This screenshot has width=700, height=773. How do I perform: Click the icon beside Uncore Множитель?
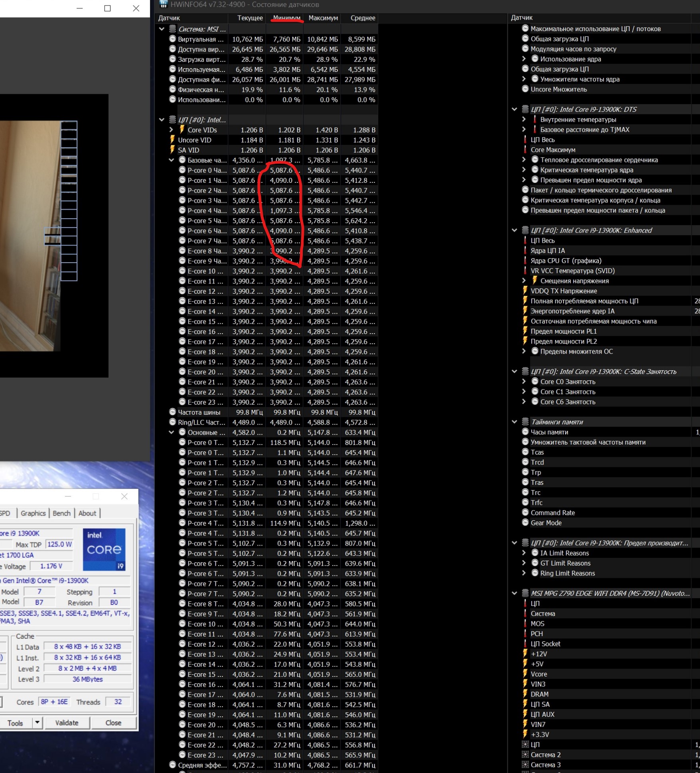(x=525, y=89)
